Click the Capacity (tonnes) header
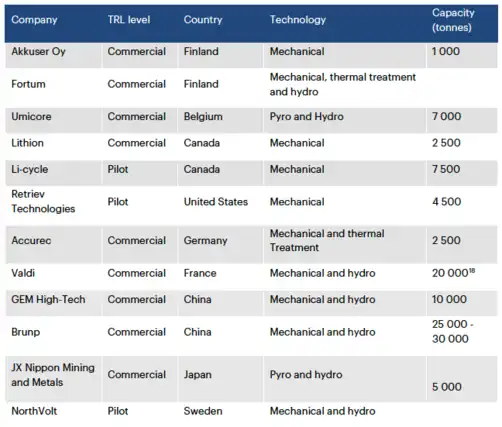This screenshot has width=502, height=427. point(453,20)
